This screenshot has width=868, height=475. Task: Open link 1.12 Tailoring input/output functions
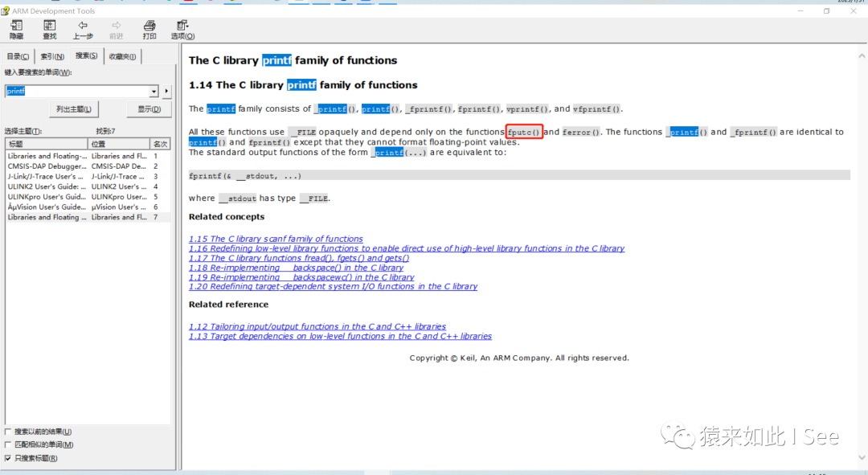pos(317,326)
